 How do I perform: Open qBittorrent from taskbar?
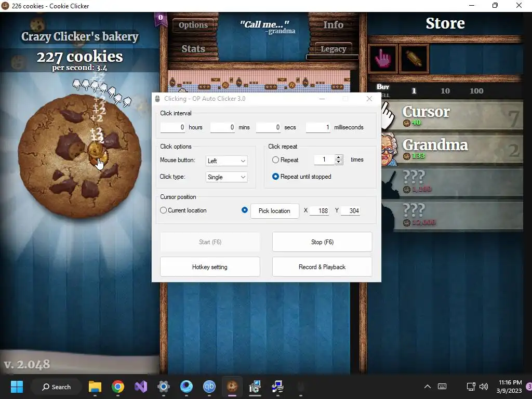209,387
